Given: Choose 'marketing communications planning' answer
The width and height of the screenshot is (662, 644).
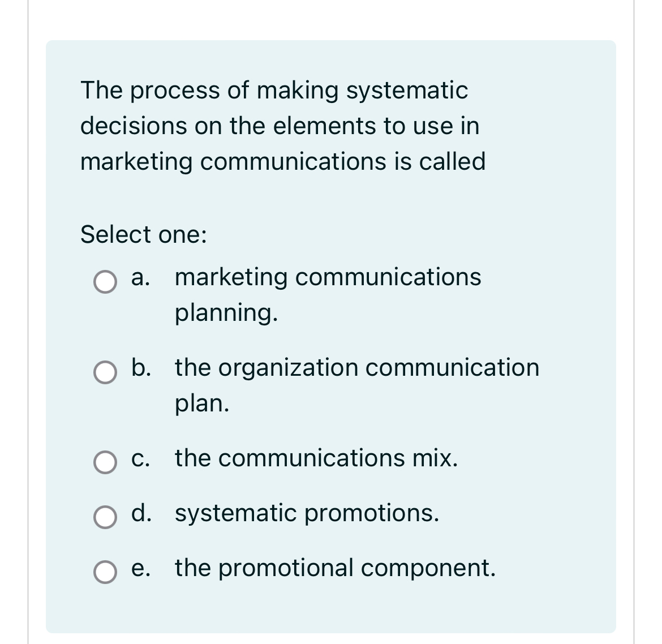Looking at the screenshot, I should (x=327, y=277).
